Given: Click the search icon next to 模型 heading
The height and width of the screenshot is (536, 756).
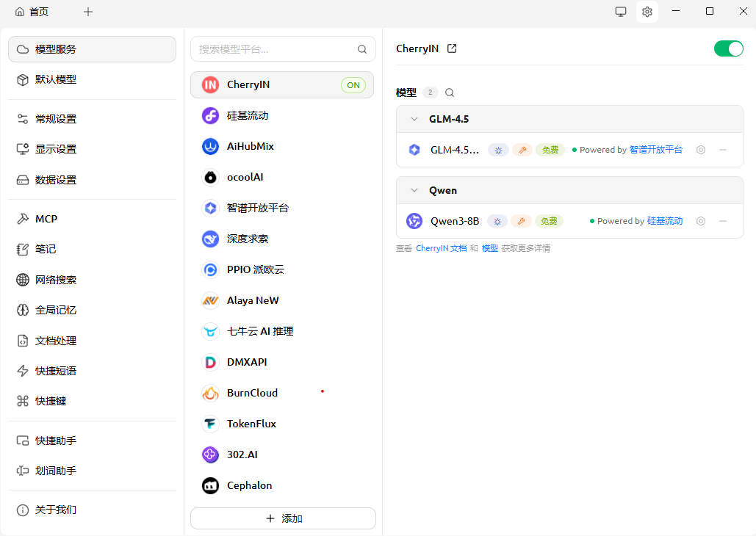Looking at the screenshot, I should 450,93.
